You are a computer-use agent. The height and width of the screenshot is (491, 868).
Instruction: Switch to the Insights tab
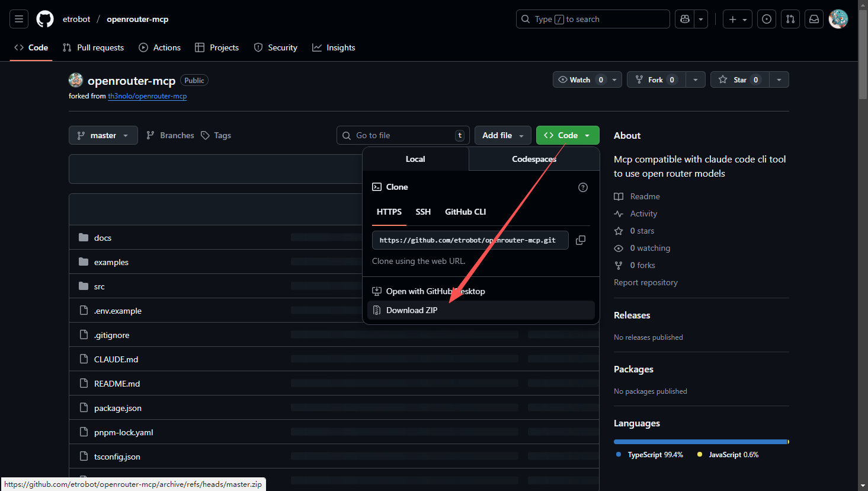pyautogui.click(x=334, y=47)
